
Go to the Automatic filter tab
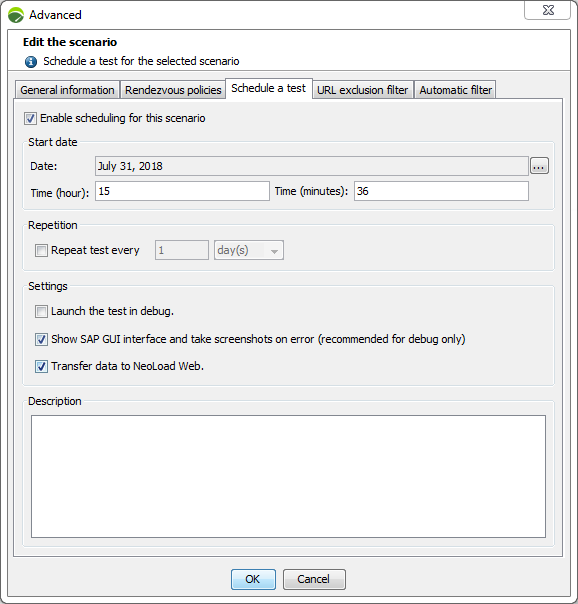(x=455, y=90)
